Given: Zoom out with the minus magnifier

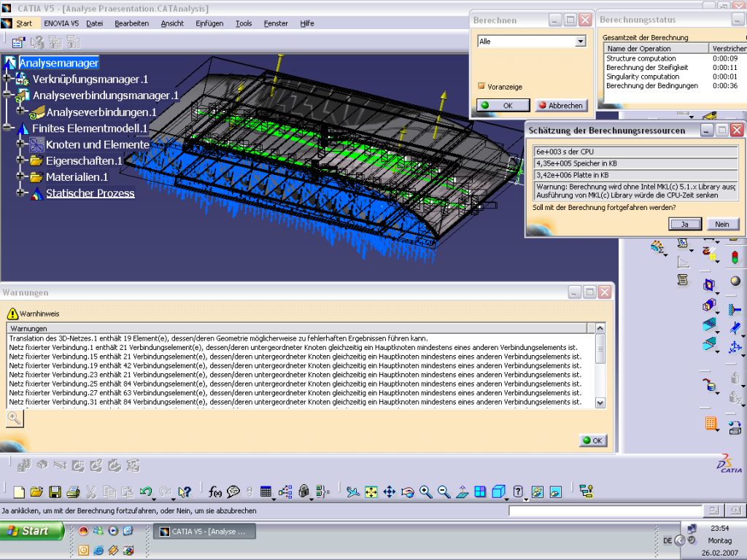Looking at the screenshot, I should 444,492.
